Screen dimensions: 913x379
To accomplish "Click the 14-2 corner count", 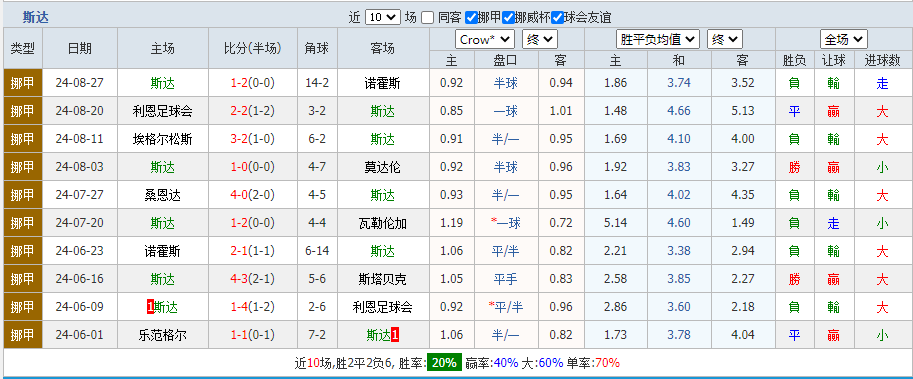I will coord(317,83).
